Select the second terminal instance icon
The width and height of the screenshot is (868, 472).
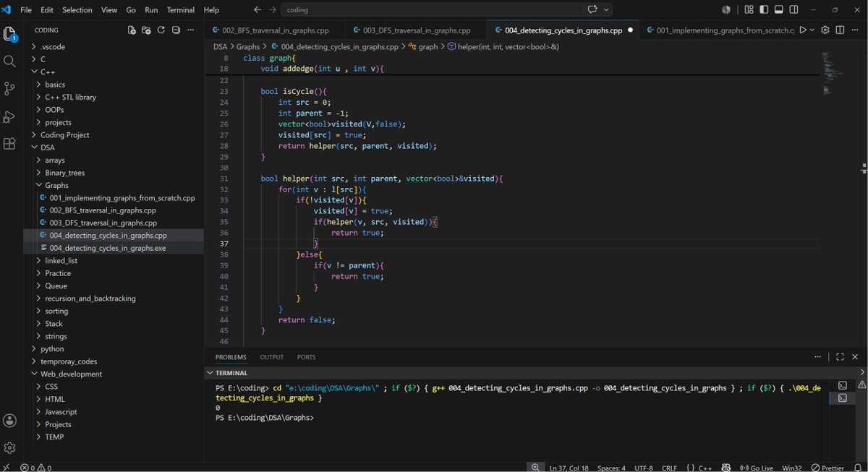[842, 398]
